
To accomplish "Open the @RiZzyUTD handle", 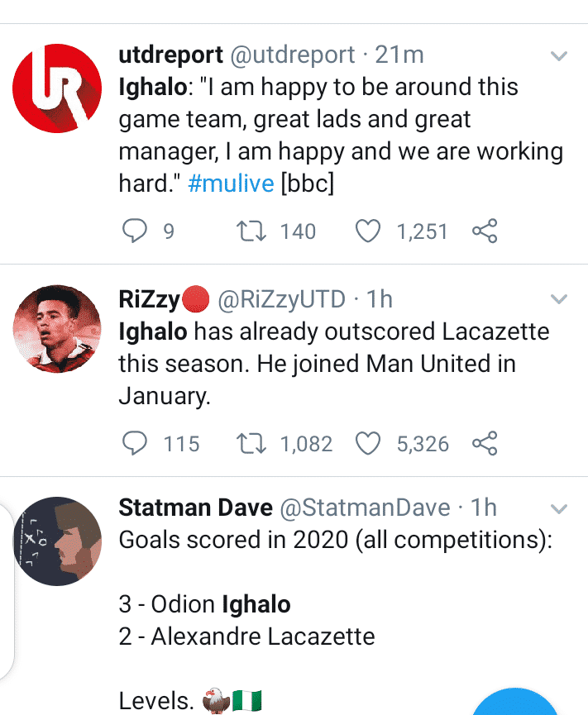I will click(x=281, y=299).
